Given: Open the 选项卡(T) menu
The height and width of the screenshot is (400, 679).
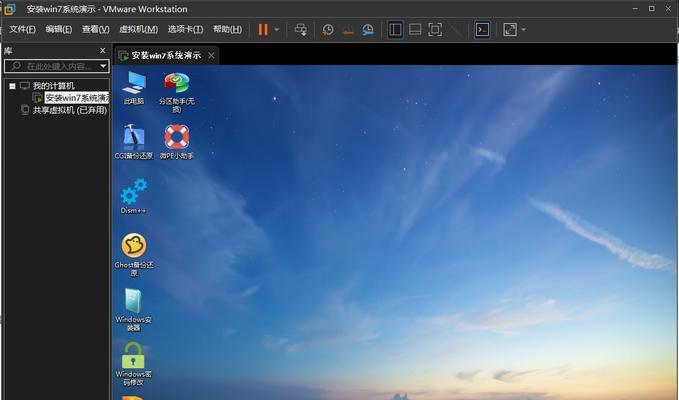Looking at the screenshot, I should click(x=185, y=29).
